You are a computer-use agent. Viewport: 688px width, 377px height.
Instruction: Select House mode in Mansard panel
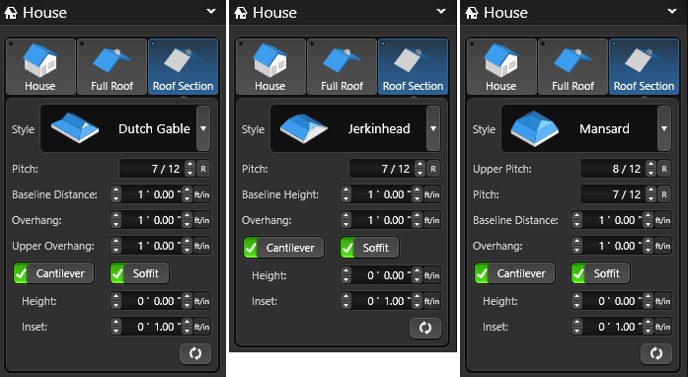point(501,67)
